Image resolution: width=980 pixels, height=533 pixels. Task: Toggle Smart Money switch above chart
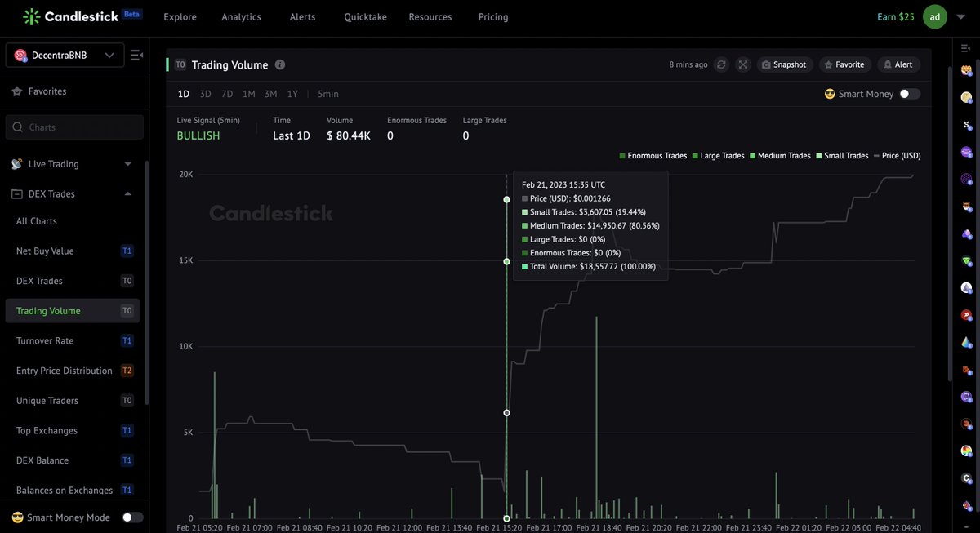tap(910, 94)
